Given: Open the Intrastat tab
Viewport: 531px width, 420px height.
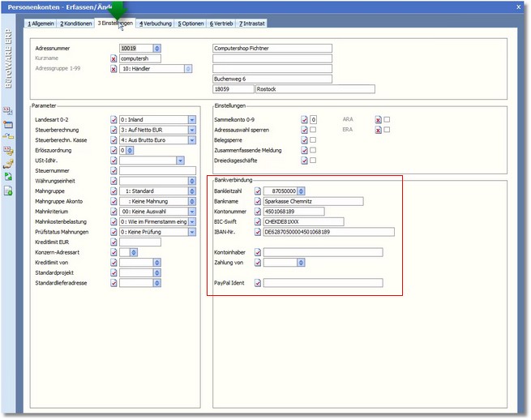Looking at the screenshot, I should tap(252, 23).
